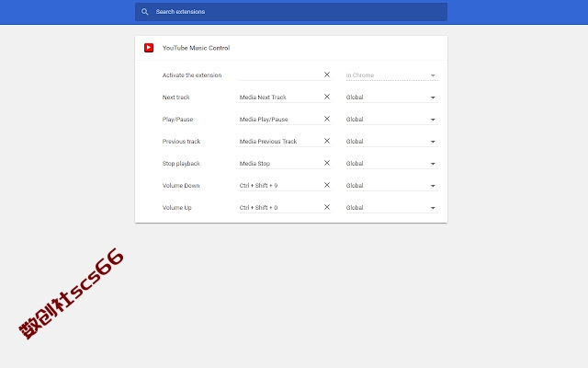
Task: Clear the Volume Up shortcut
Action: 327,207
